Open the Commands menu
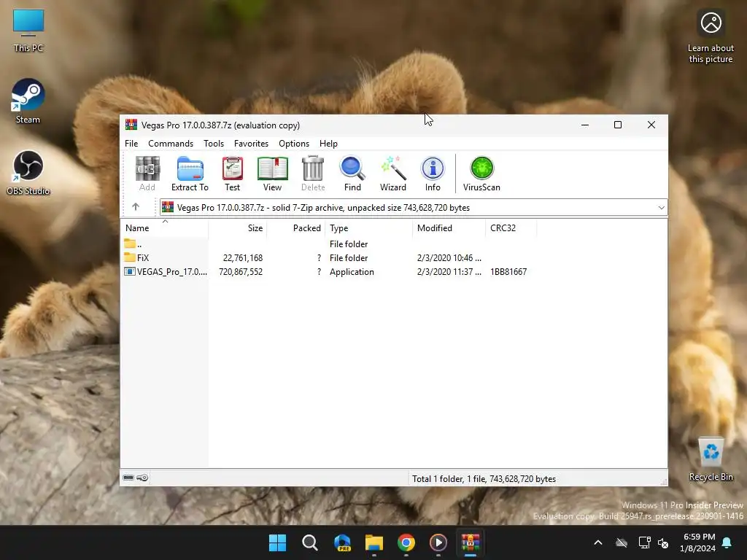This screenshot has width=747, height=560. (x=171, y=144)
